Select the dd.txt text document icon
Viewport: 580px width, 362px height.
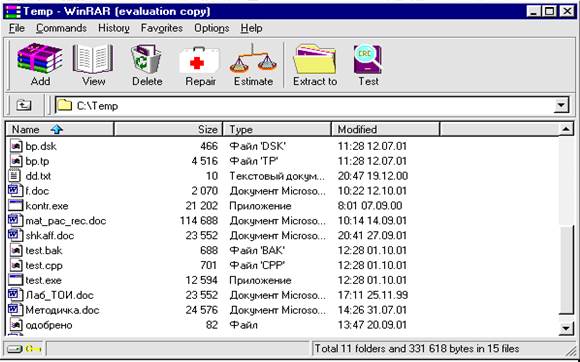click(x=14, y=176)
